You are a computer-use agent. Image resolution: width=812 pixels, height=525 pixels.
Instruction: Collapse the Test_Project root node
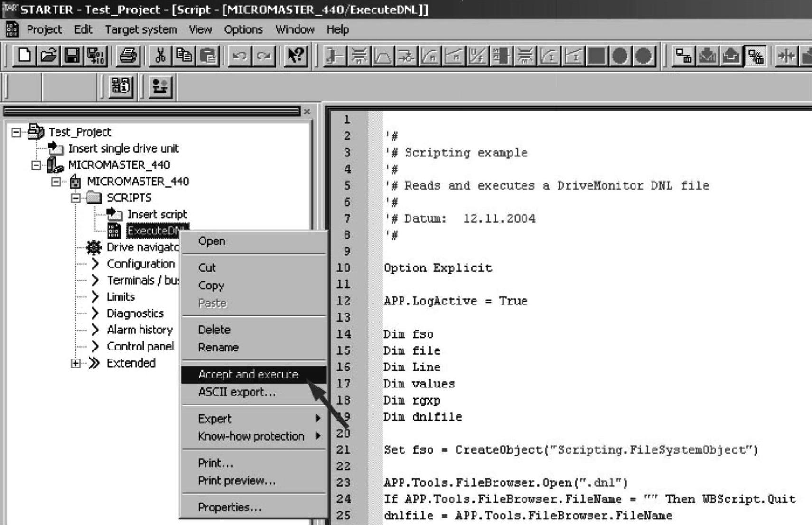coord(17,132)
